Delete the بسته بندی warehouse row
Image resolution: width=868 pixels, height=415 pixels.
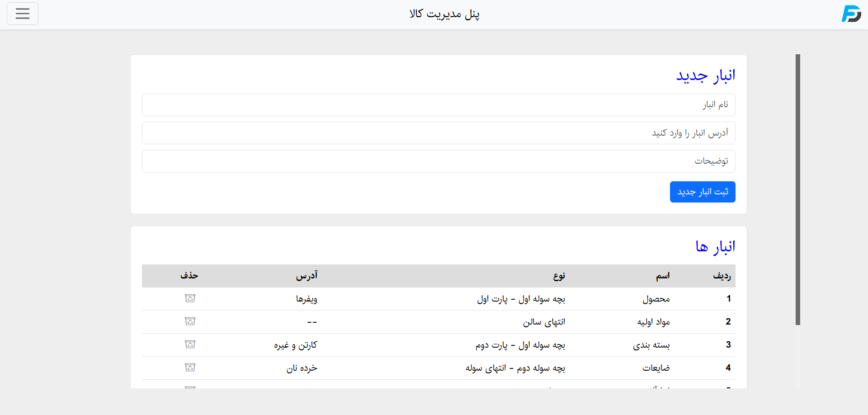click(x=190, y=344)
